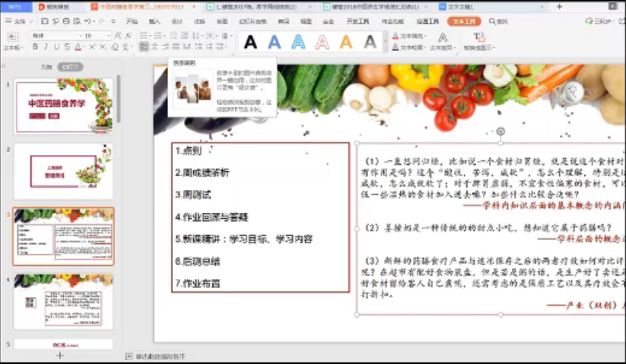Expand the numbered list dropdown
Screen dimensions: 626x364
coord(165,36)
